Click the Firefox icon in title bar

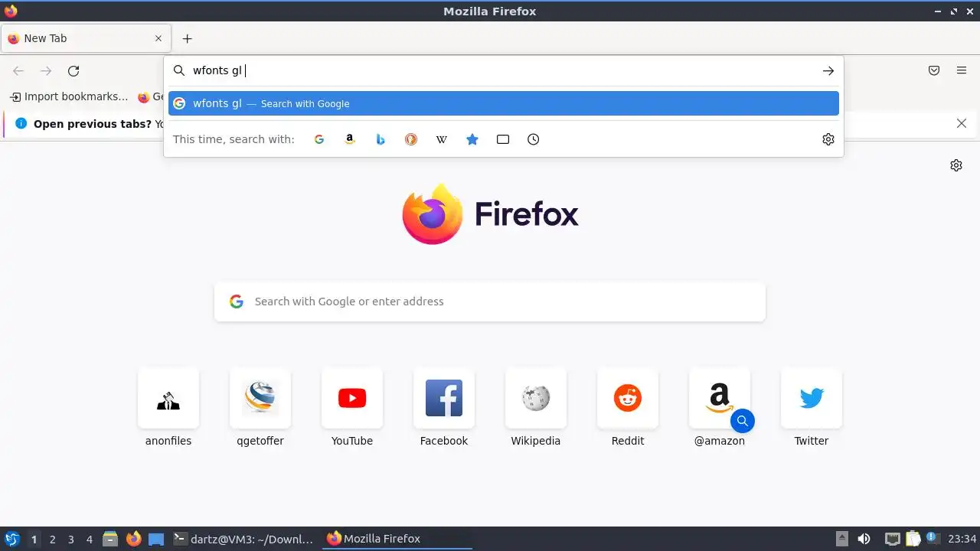(11, 11)
